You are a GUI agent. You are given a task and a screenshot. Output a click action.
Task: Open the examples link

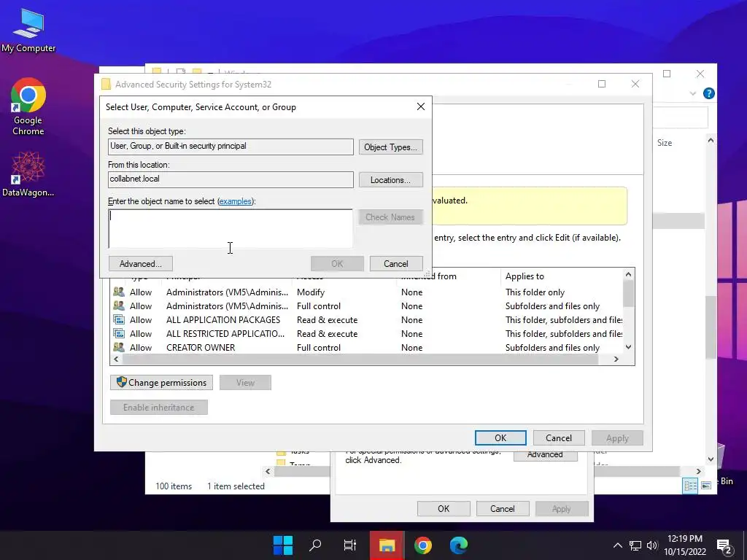pyautogui.click(x=236, y=201)
